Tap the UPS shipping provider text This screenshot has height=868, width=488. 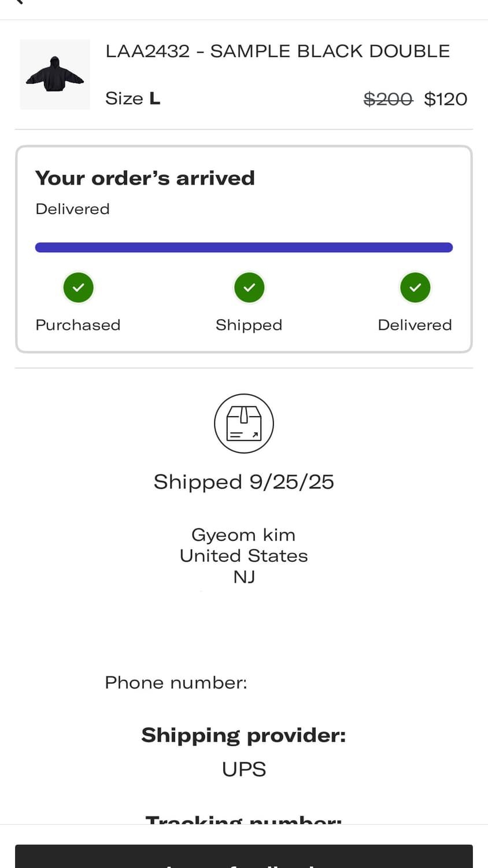click(244, 769)
